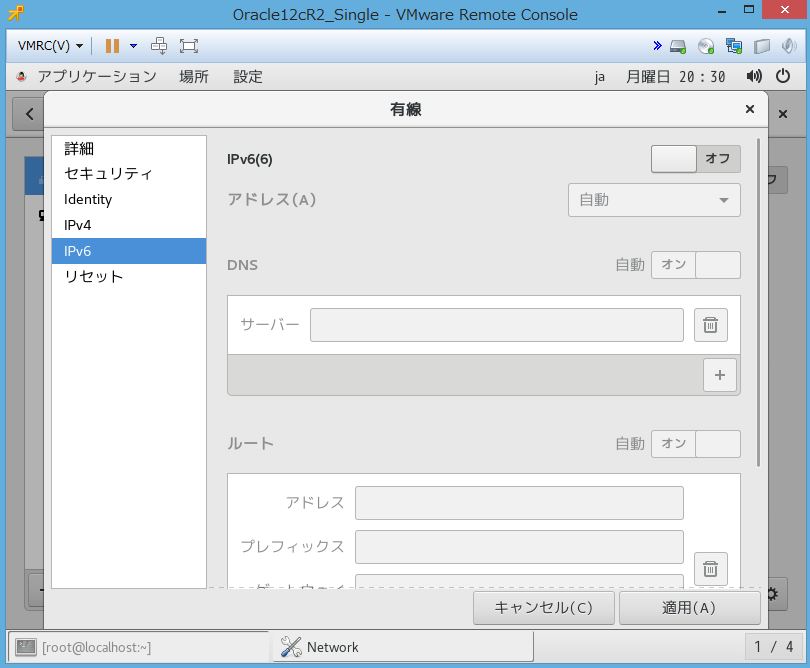Click the route アドレス input field
The height and width of the screenshot is (668, 810).
pos(519,503)
